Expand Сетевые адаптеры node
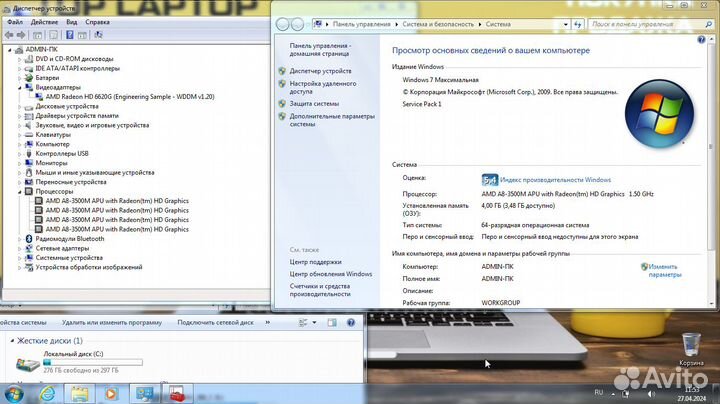The width and height of the screenshot is (720, 404). pos(20,248)
